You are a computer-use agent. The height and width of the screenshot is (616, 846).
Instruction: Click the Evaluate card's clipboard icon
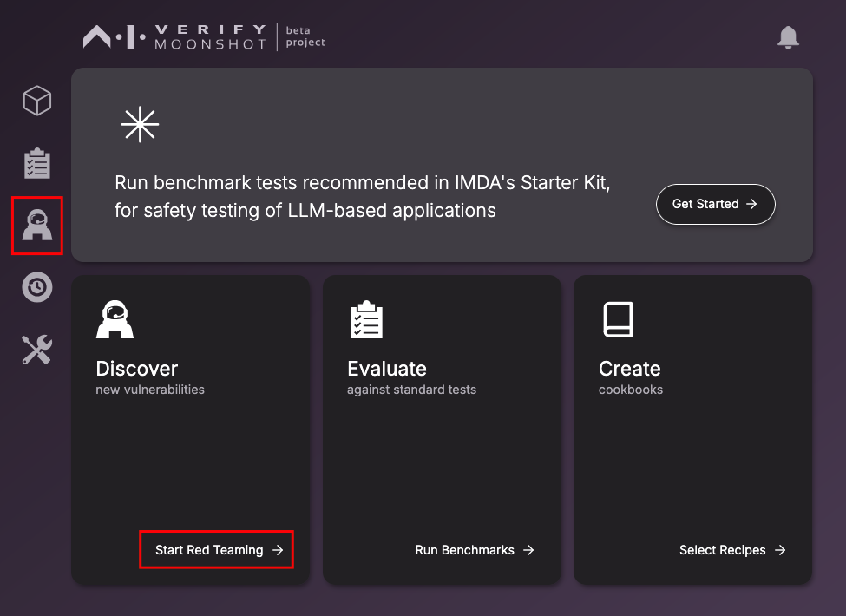click(366, 319)
